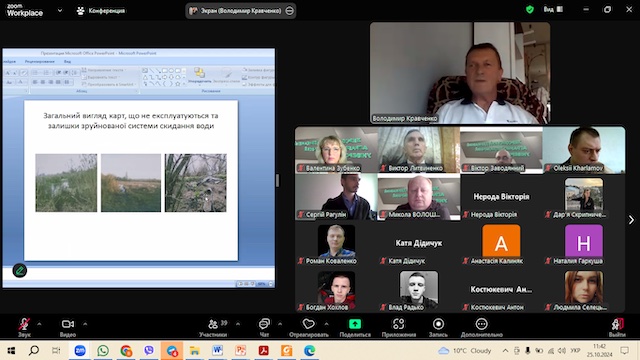Click the annotation pencil icon on shared screen
This screenshot has width=640, height=360.
tap(20, 270)
